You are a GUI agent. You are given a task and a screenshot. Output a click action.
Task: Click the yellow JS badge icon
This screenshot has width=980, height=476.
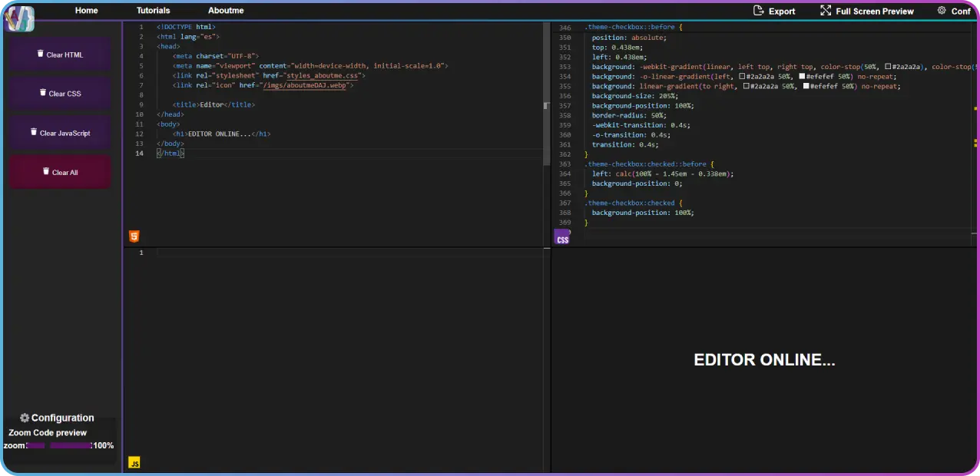134,463
